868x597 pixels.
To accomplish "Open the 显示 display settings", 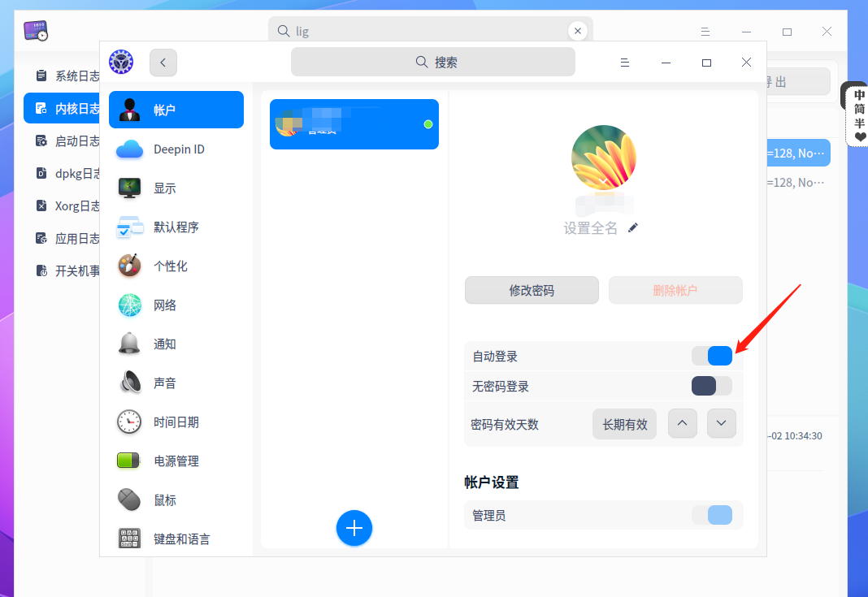I will 176,188.
